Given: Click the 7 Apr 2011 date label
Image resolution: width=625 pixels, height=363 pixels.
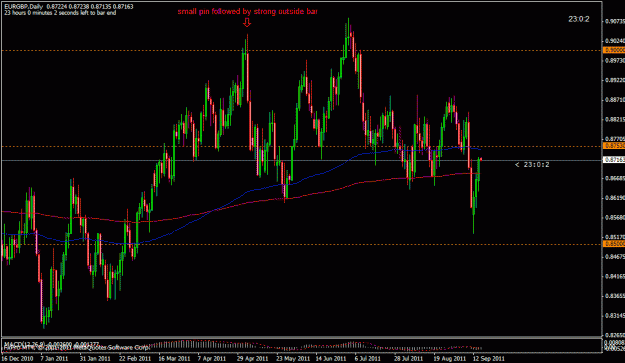Looking at the screenshot, I should pyautogui.click(x=212, y=358).
